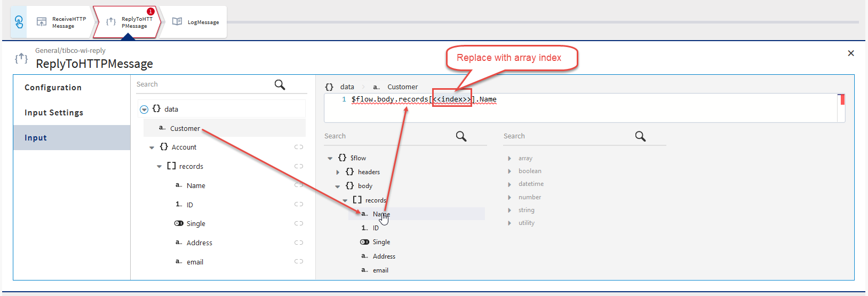This screenshot has width=868, height=296.
Task: Collapse the records array under body
Action: (345, 200)
